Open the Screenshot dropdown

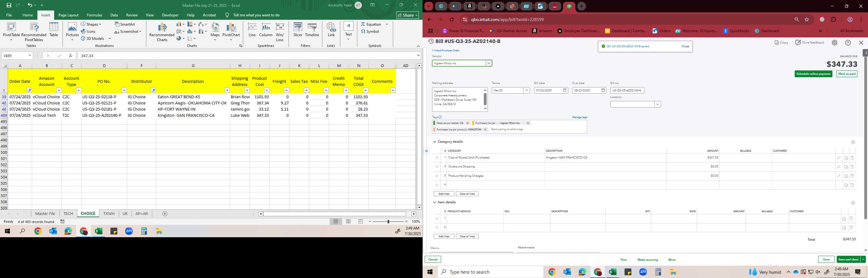point(128,31)
